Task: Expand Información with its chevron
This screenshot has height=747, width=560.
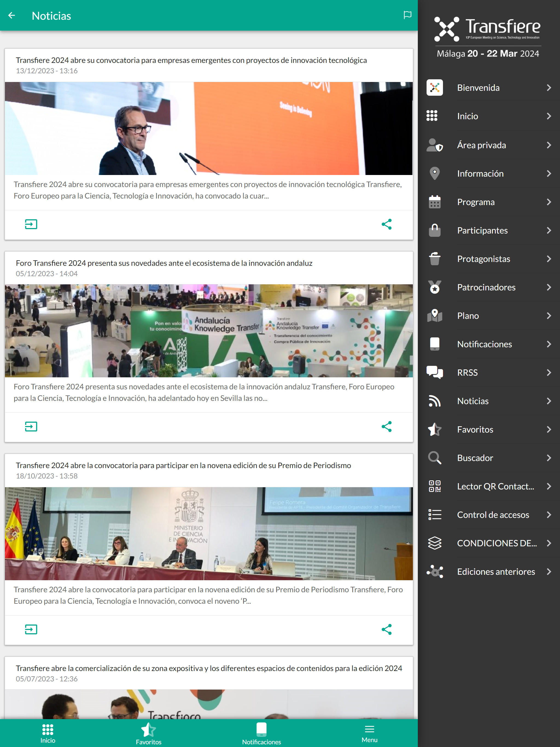Action: [549, 173]
